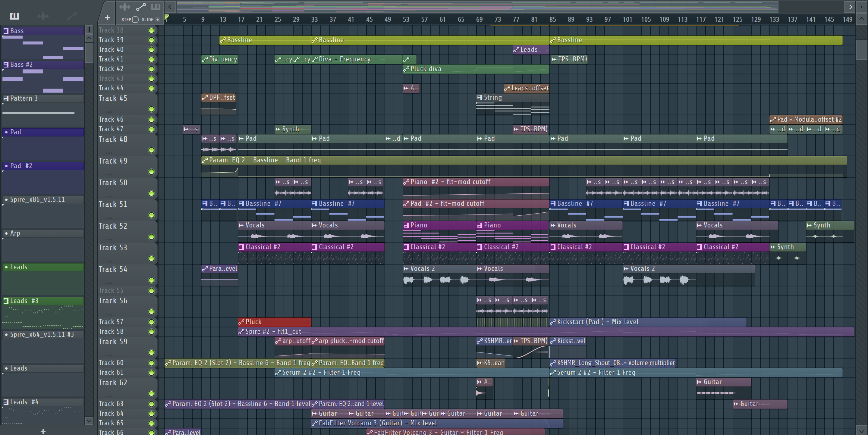
Task: Click the automation icon on Kickstart (Pad) Mix level clip
Action: (553, 322)
